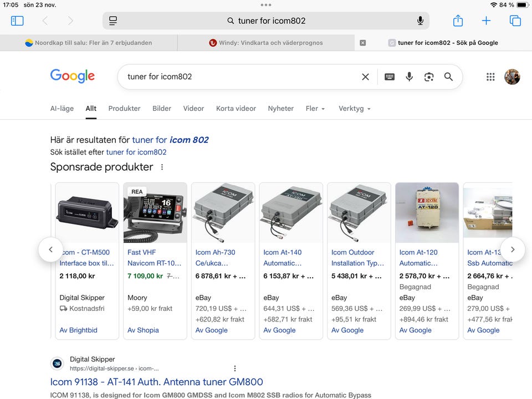Open Icom 91138 AT-141 Antenna tuner result
This screenshot has width=532, height=399.
click(156, 382)
